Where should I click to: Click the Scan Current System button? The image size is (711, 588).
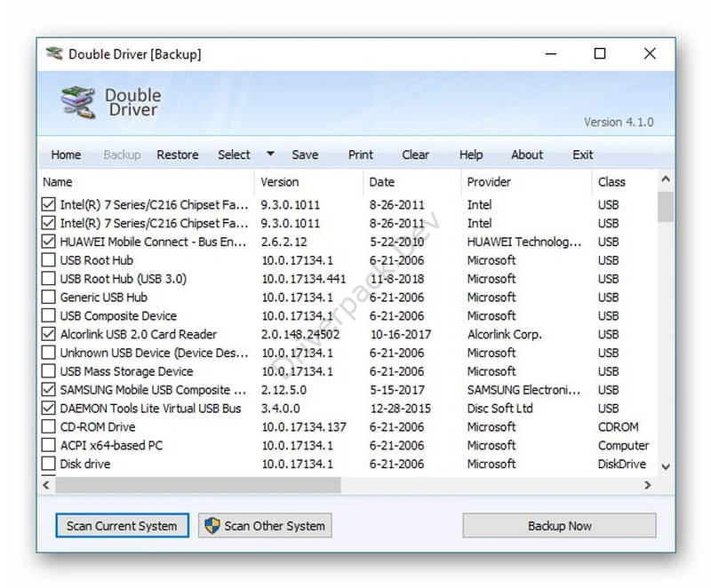122,526
